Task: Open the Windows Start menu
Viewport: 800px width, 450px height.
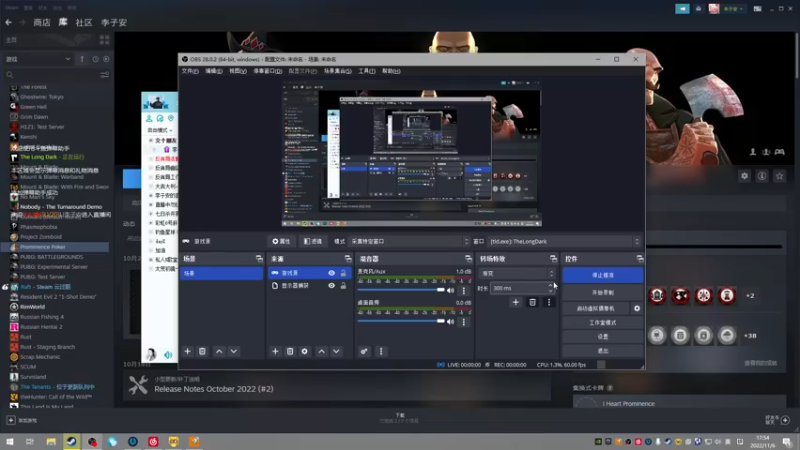Action: click(10, 441)
